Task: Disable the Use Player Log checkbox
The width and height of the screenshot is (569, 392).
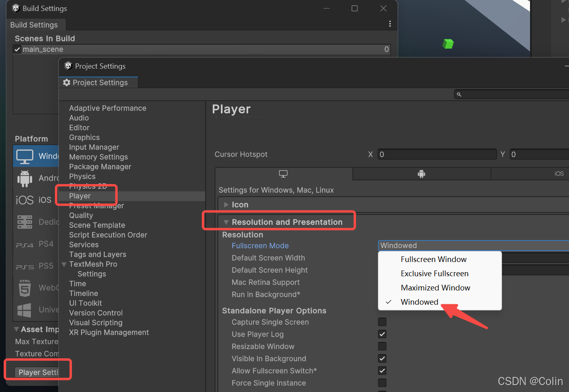Action: pyautogui.click(x=382, y=334)
